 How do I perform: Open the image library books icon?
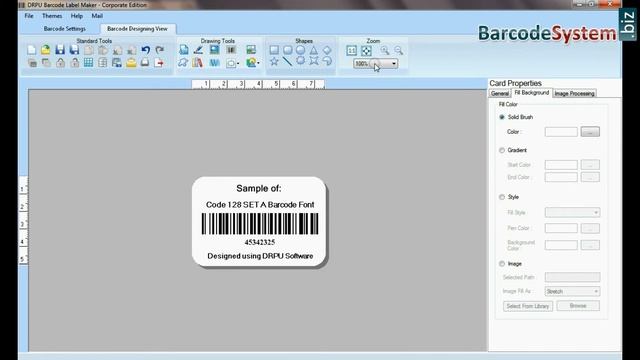click(x=198, y=62)
